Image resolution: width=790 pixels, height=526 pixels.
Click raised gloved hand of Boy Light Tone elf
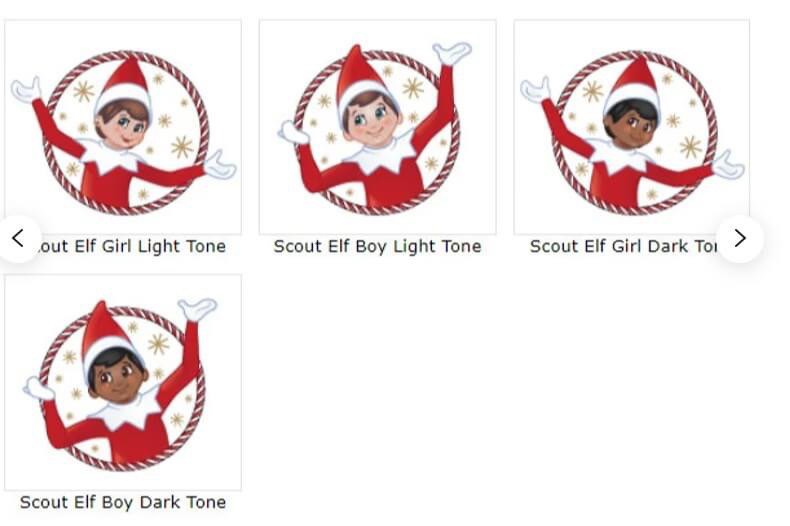point(452,53)
